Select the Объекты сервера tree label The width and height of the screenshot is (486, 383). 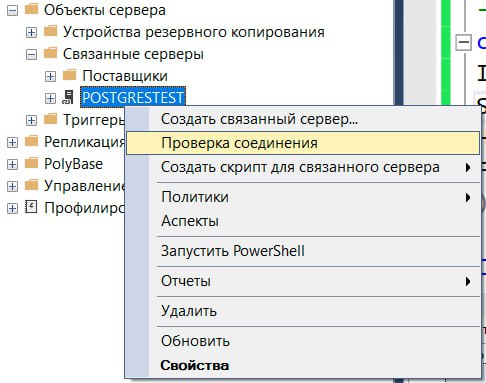[105, 10]
